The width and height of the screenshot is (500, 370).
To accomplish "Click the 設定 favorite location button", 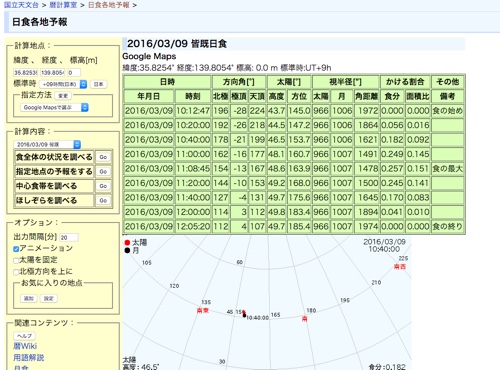I will point(49,298).
